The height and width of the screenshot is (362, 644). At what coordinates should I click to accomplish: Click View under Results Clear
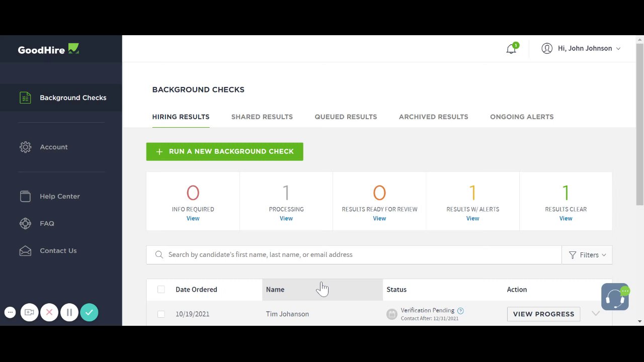(x=566, y=218)
